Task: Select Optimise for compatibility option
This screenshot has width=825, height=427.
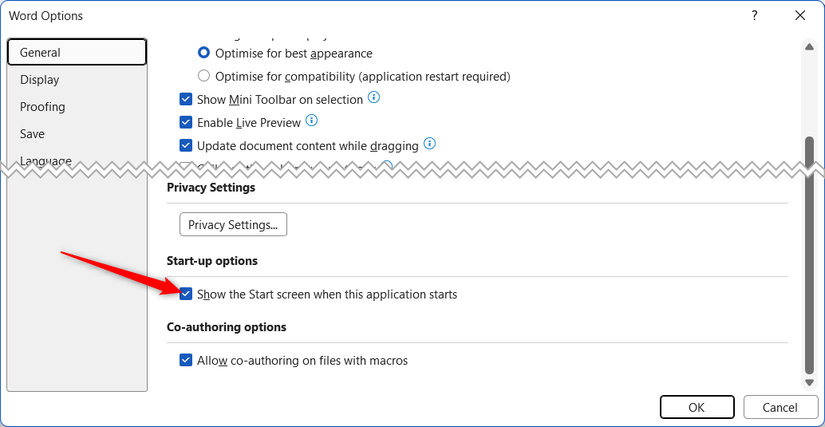Action: click(204, 76)
